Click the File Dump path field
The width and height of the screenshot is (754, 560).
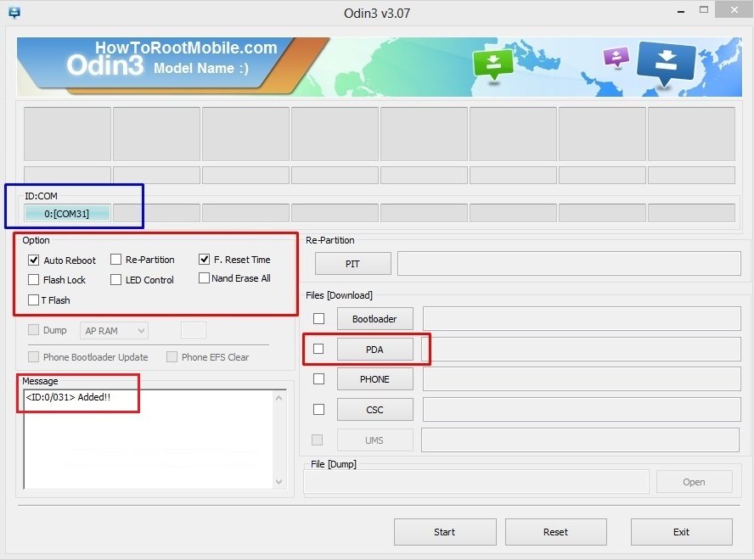click(x=476, y=482)
